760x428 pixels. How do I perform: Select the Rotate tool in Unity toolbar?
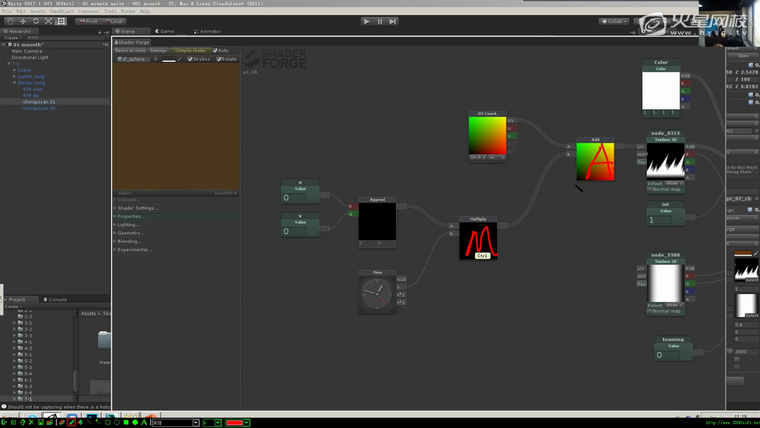[35, 21]
